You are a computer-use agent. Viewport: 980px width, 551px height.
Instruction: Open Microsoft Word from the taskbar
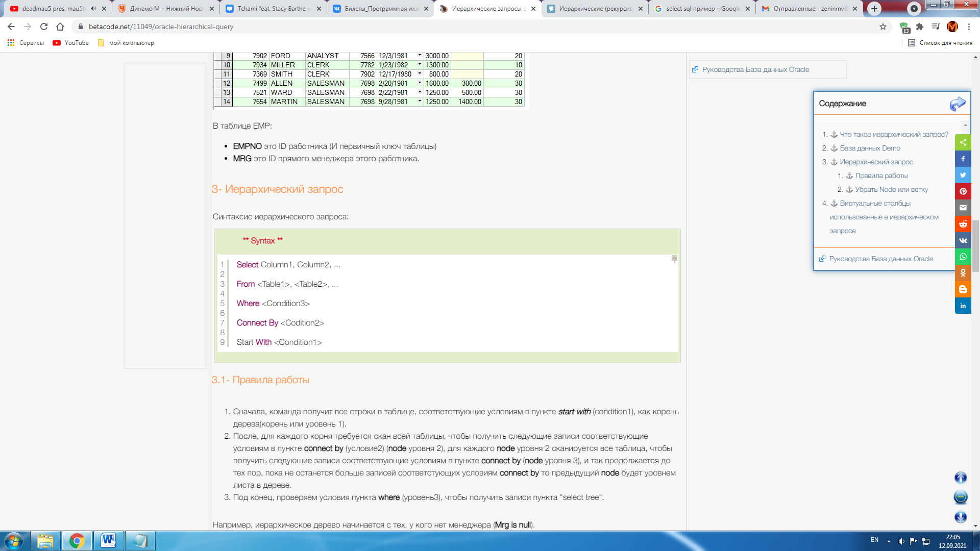[108, 540]
